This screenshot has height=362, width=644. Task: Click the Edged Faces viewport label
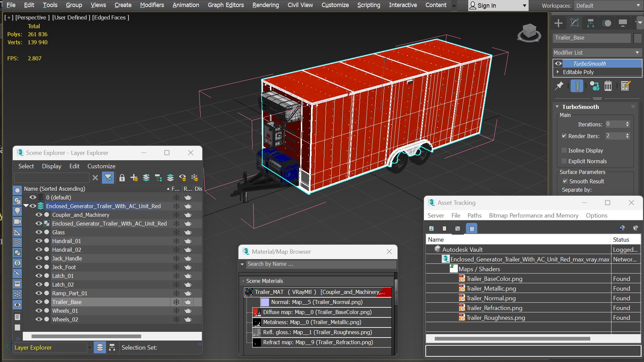pyautogui.click(x=110, y=17)
